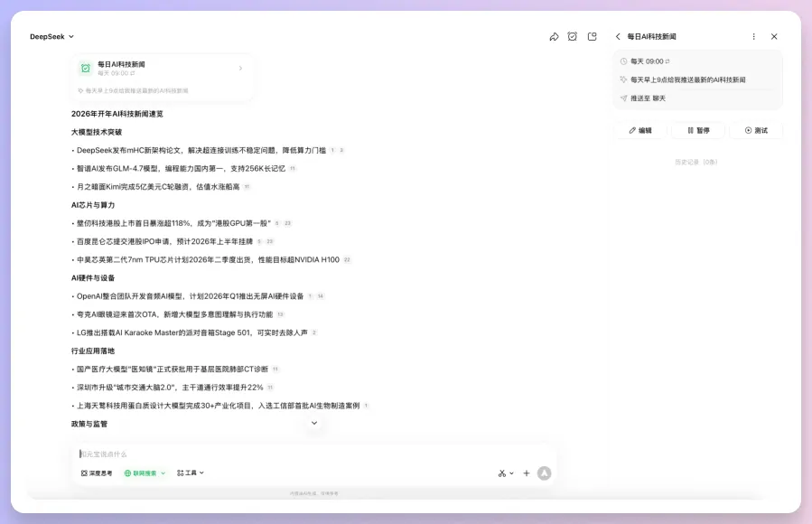
Task: Open the three-dot menu in the task panel
Action: coord(755,36)
